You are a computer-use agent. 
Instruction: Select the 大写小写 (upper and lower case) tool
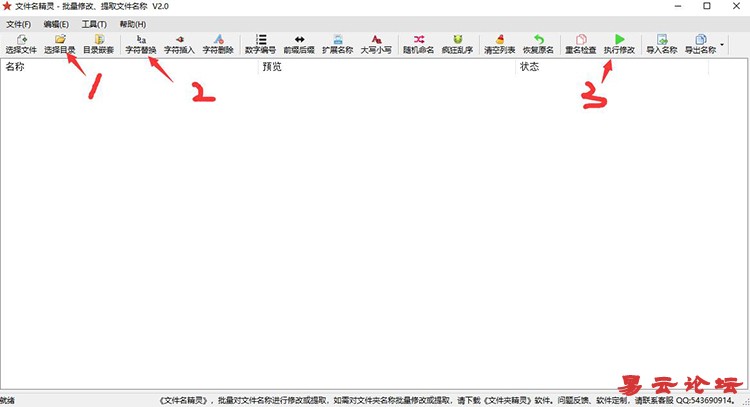376,44
